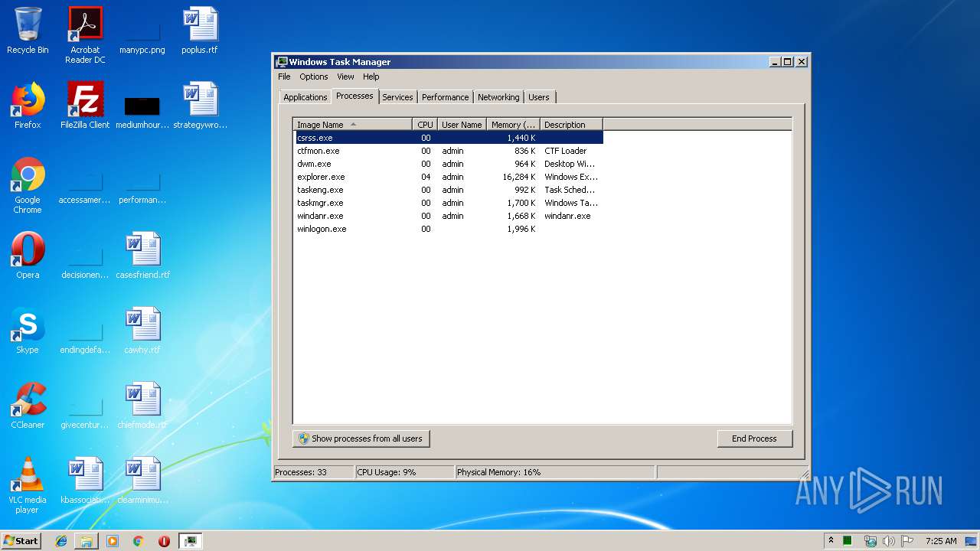The image size is (980, 551).
Task: Open the network tray icon
Action: click(x=870, y=541)
